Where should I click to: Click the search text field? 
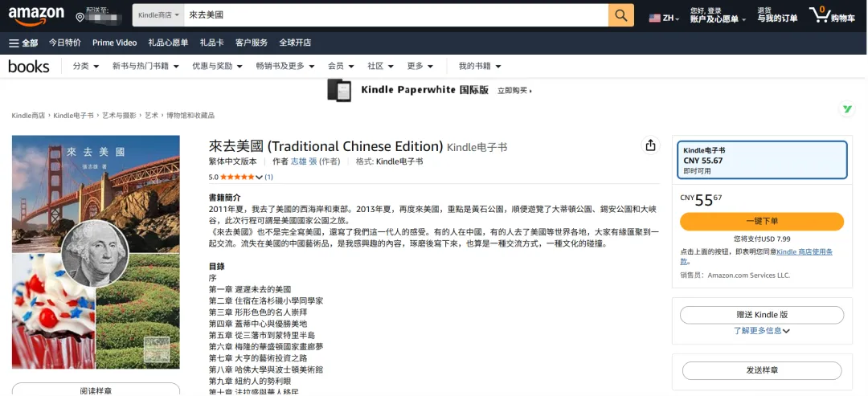[395, 15]
